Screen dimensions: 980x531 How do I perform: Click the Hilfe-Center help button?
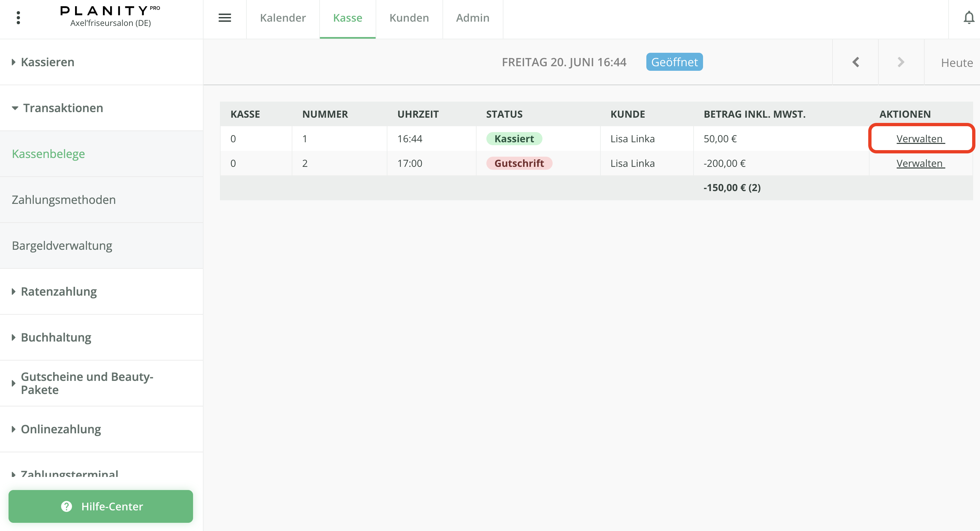tap(101, 506)
